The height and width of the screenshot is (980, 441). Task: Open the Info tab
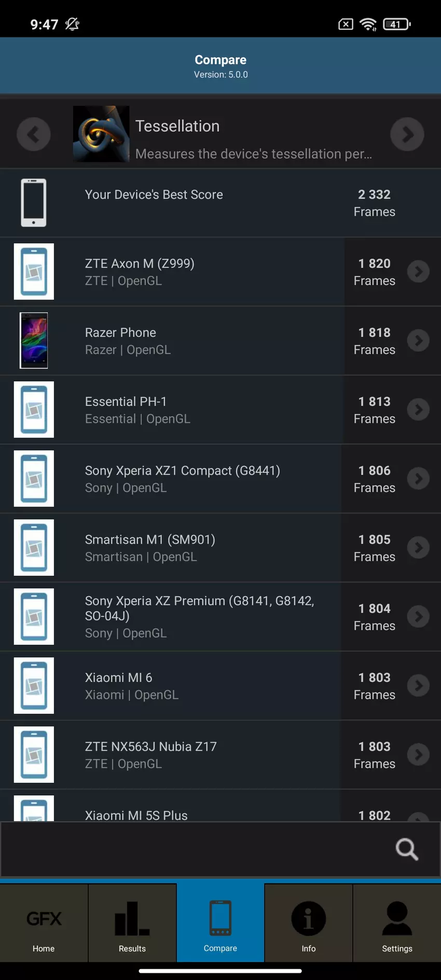tap(309, 925)
